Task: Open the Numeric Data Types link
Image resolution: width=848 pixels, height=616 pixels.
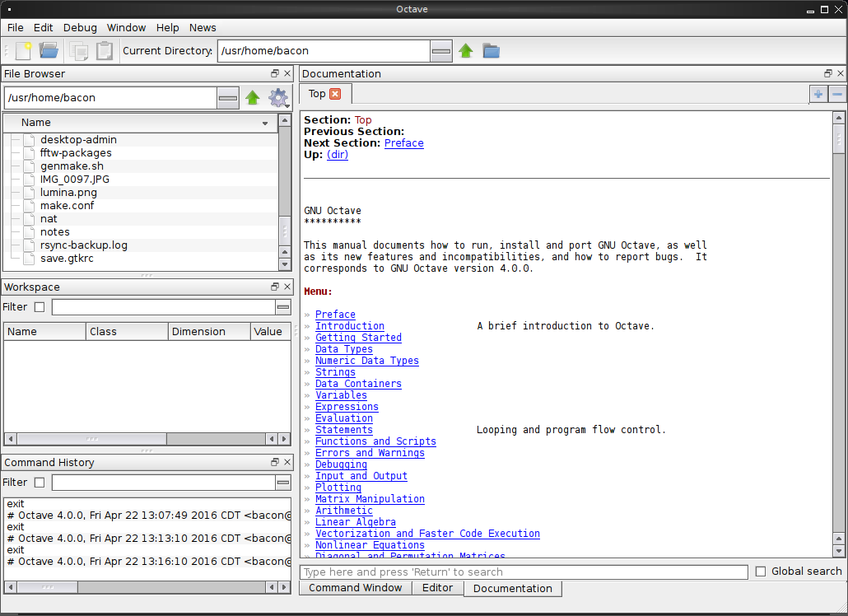Action: coord(367,361)
